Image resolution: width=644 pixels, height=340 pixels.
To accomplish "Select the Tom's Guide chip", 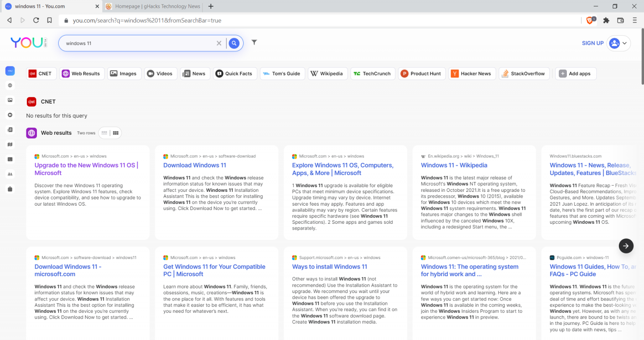I will pos(282,73).
